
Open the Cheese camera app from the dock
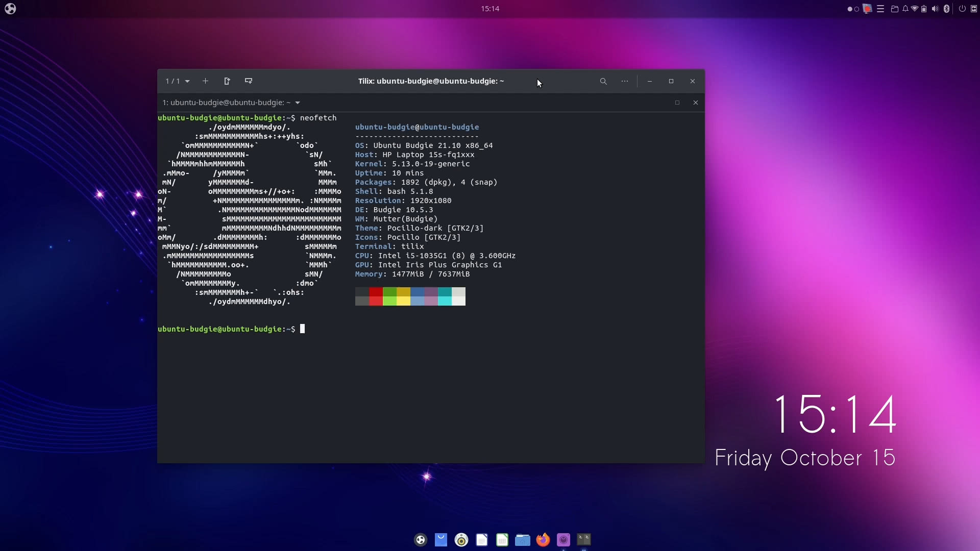tap(563, 539)
